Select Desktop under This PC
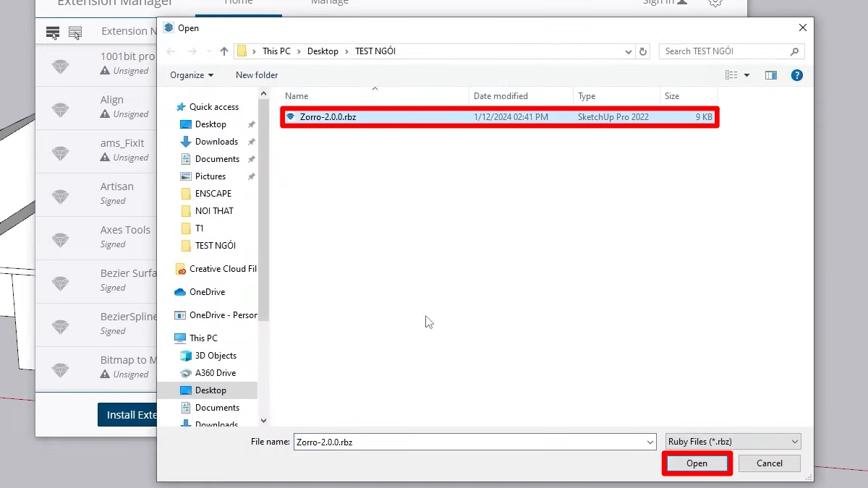Image resolution: width=868 pixels, height=488 pixels. pyautogui.click(x=210, y=390)
